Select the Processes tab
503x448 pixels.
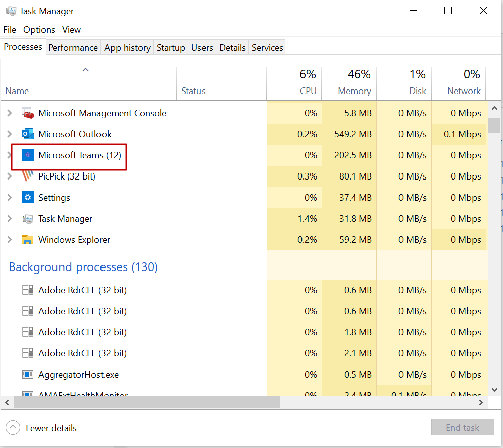(x=23, y=47)
